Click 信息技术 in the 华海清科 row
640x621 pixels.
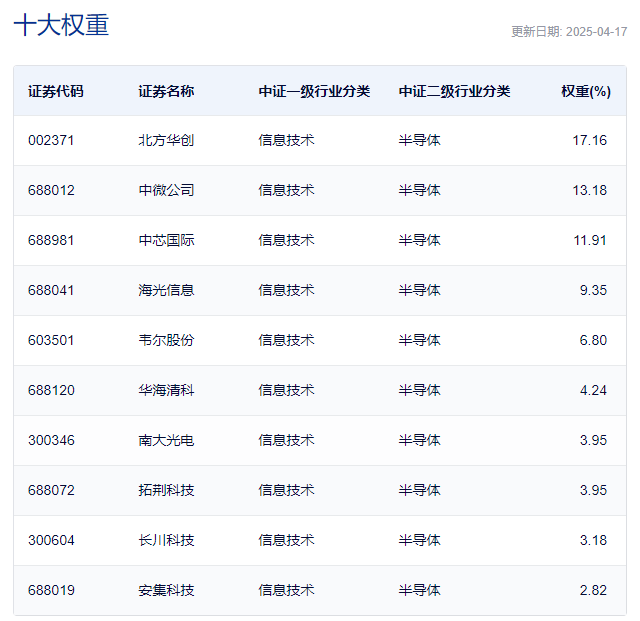pos(287,390)
